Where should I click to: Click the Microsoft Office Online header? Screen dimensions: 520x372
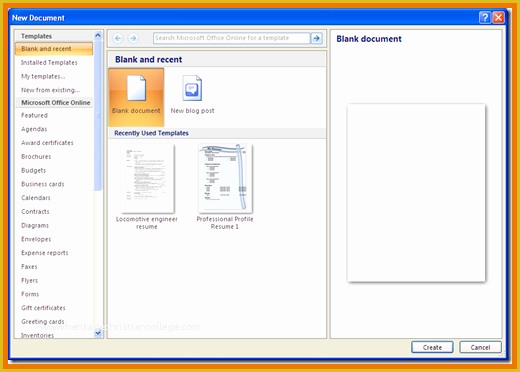56,103
